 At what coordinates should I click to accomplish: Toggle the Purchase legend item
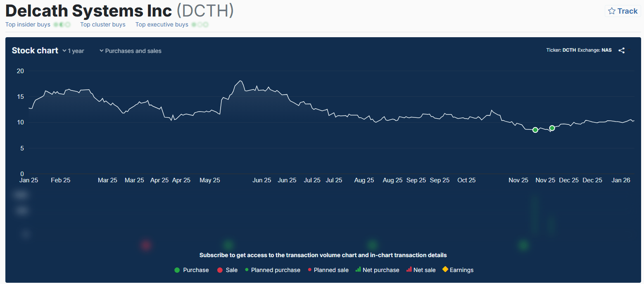point(192,270)
